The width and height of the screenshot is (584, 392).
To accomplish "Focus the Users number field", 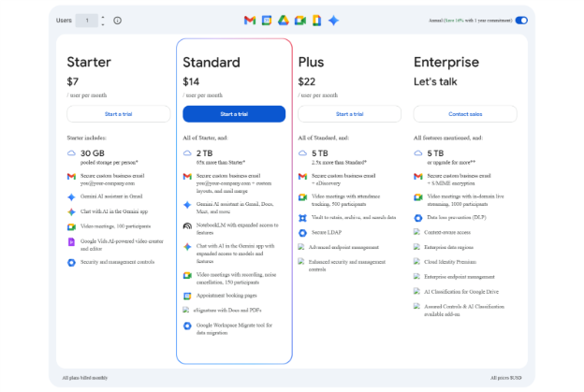I will [87, 21].
